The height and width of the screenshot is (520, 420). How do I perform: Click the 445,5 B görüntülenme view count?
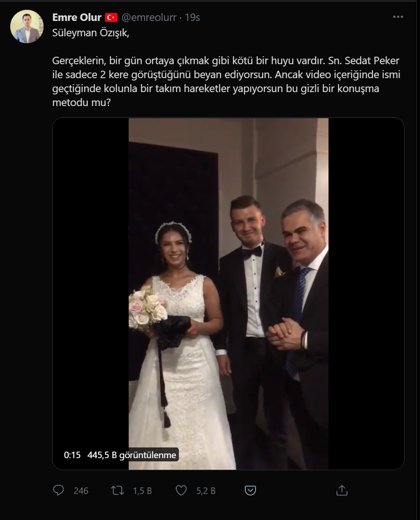click(132, 455)
